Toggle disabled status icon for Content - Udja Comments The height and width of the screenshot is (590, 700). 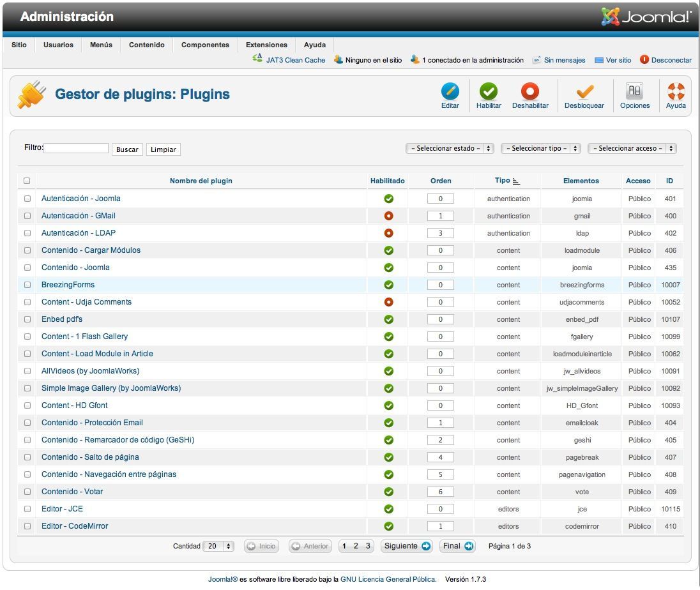pos(388,302)
